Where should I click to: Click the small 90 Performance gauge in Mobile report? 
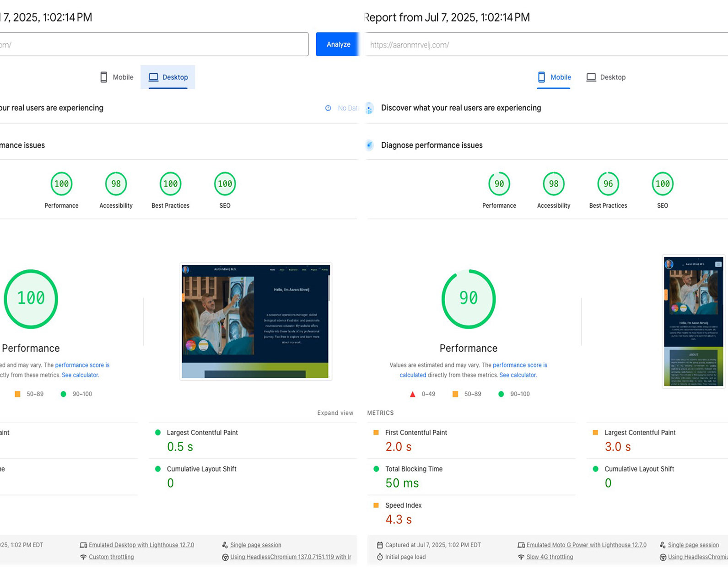click(499, 184)
